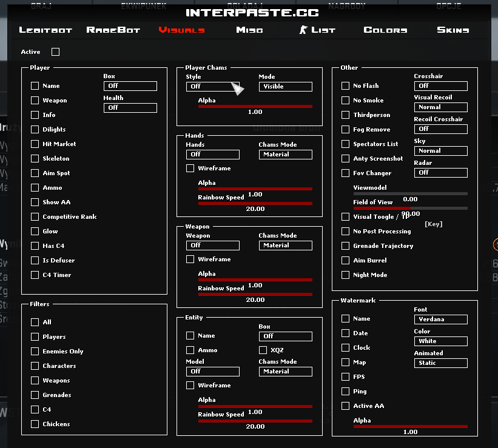Check FPS in Watermark section
Screen dimensions: 498x448
346,377
